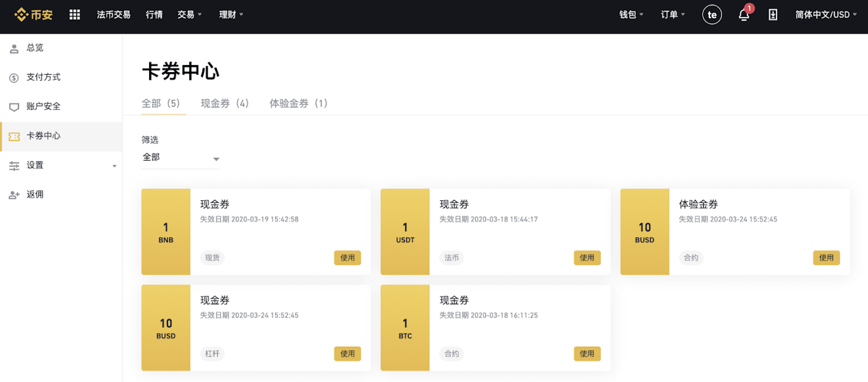Go to 返佣 in sidebar
The height and width of the screenshot is (382, 868).
point(35,194)
